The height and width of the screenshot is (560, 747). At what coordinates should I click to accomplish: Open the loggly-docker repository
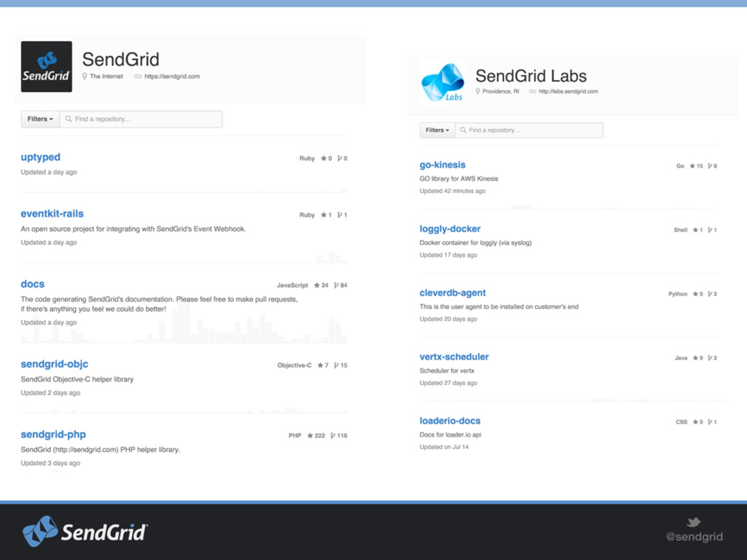pos(450,228)
